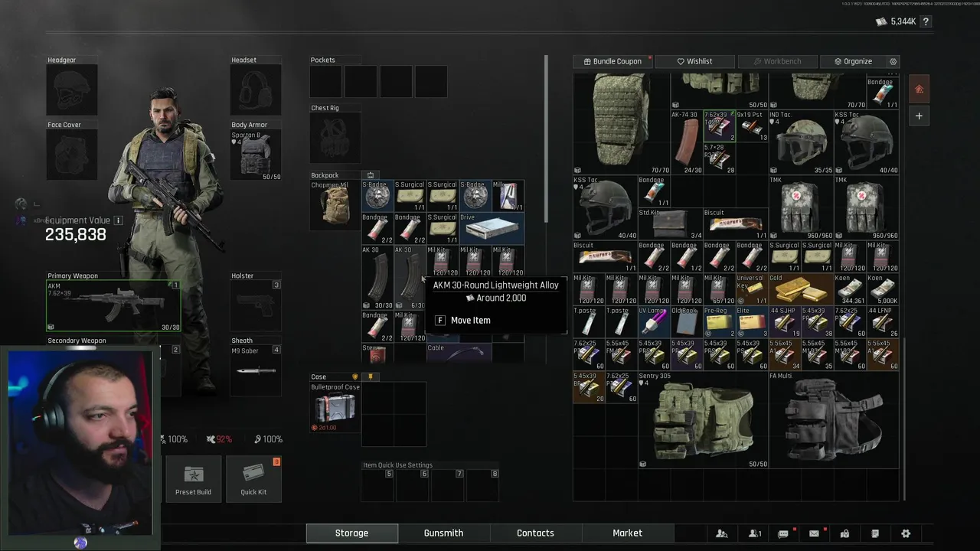Image resolution: width=980 pixels, height=551 pixels.
Task: Select the 9x19 Pst ammo item
Action: (752, 126)
